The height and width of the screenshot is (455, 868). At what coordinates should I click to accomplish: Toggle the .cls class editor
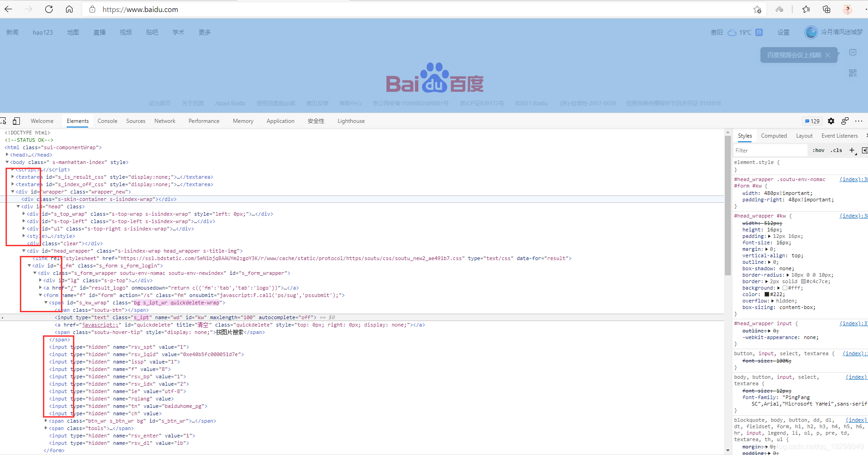pyautogui.click(x=836, y=150)
